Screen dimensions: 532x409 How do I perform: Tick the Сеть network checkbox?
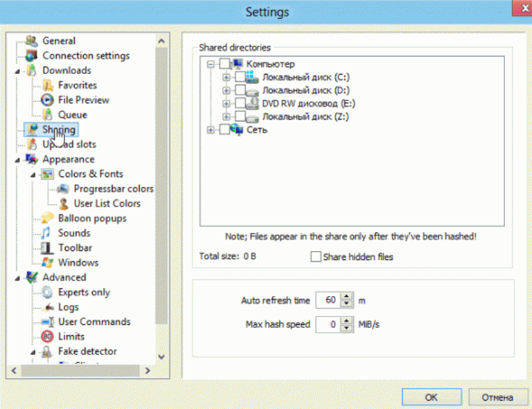[x=224, y=130]
